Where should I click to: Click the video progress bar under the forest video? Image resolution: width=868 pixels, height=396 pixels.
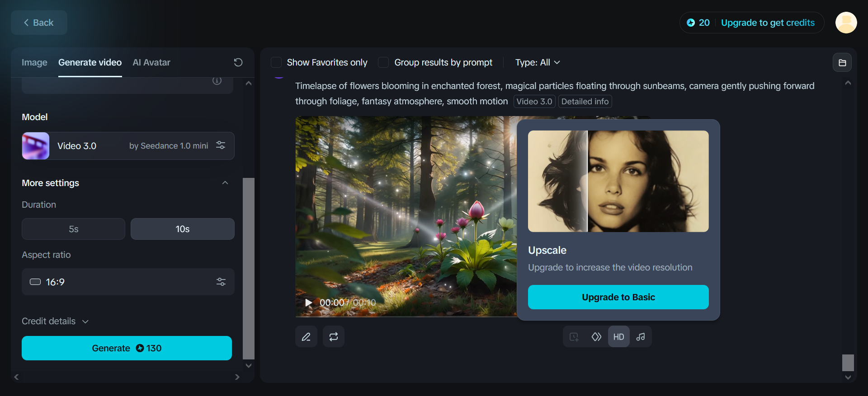[406, 316]
